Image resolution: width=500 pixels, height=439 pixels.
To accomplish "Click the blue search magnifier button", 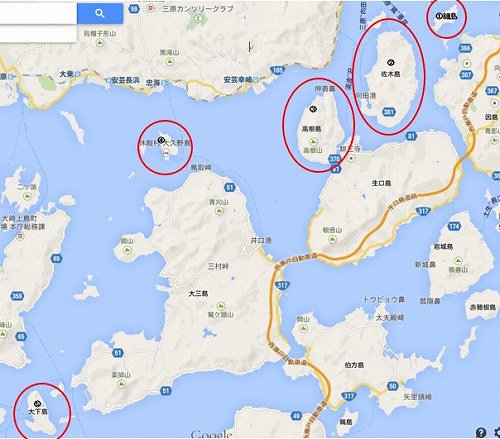I will 100,13.
